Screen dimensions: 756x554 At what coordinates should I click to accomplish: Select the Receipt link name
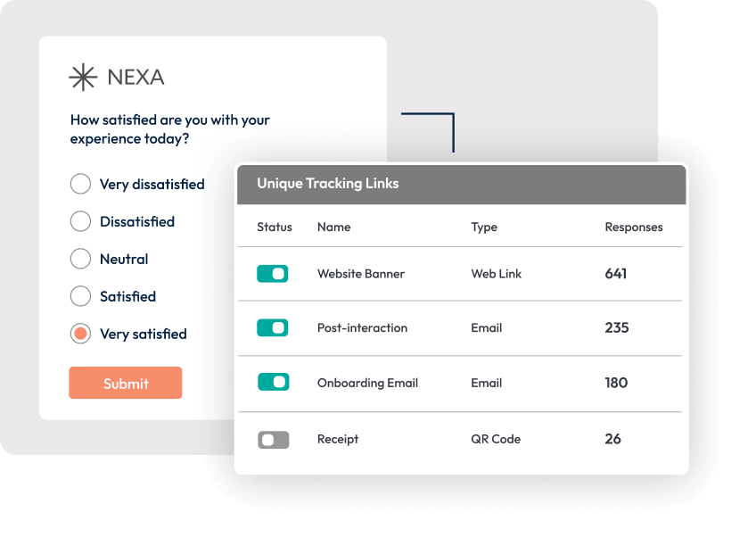pos(338,439)
